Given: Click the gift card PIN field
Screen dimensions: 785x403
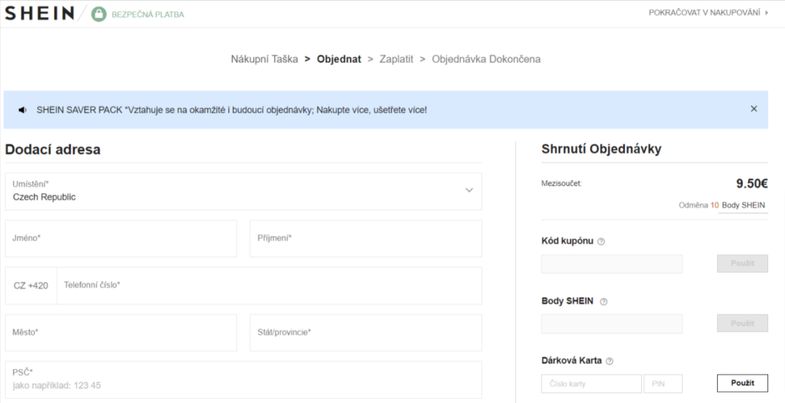Looking at the screenshot, I should point(663,383).
